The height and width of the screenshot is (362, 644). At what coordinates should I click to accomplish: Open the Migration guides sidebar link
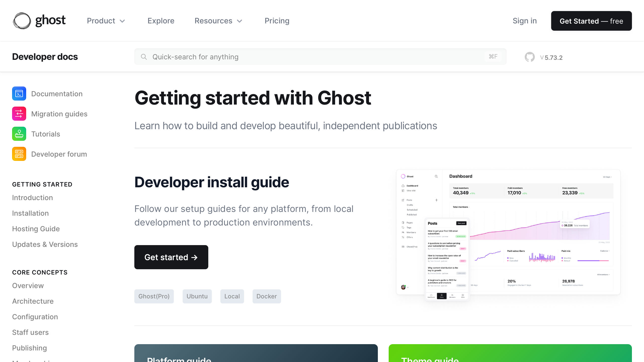[x=59, y=114]
